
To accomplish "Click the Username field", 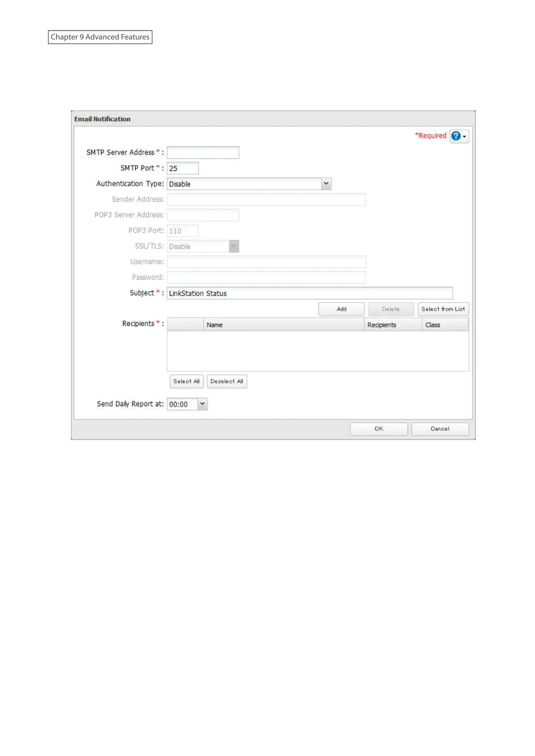I will (x=266, y=262).
